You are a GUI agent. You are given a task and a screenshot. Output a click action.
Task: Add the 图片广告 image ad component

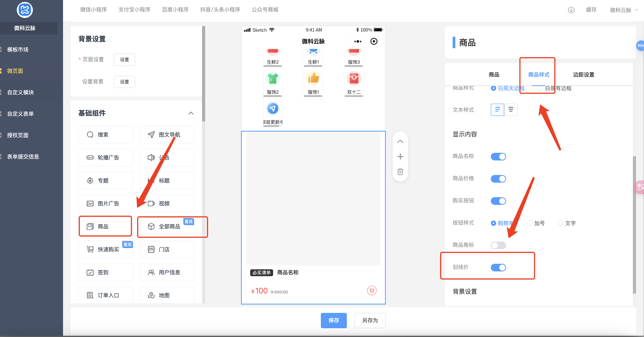(106, 204)
